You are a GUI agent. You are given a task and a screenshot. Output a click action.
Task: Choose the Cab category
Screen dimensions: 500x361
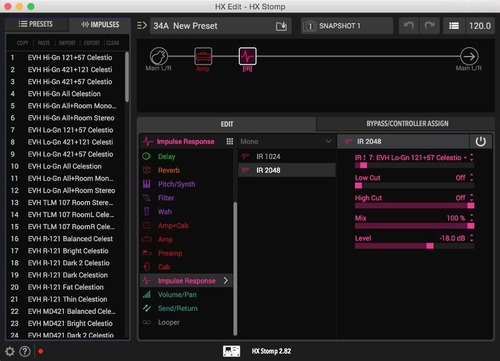click(x=187, y=267)
